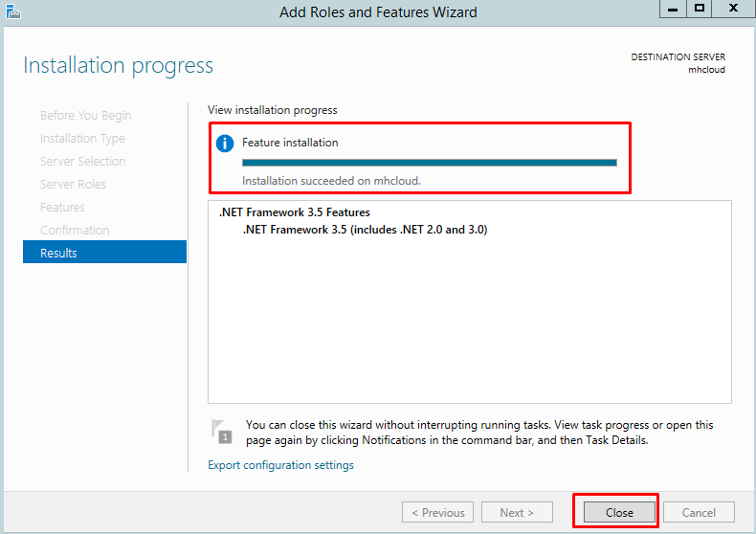Go to Server Roles step
The width and height of the screenshot is (756, 534).
pyautogui.click(x=73, y=184)
